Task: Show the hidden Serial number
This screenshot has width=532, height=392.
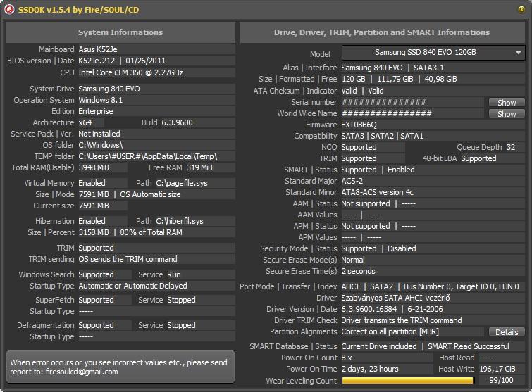Action: coord(507,102)
